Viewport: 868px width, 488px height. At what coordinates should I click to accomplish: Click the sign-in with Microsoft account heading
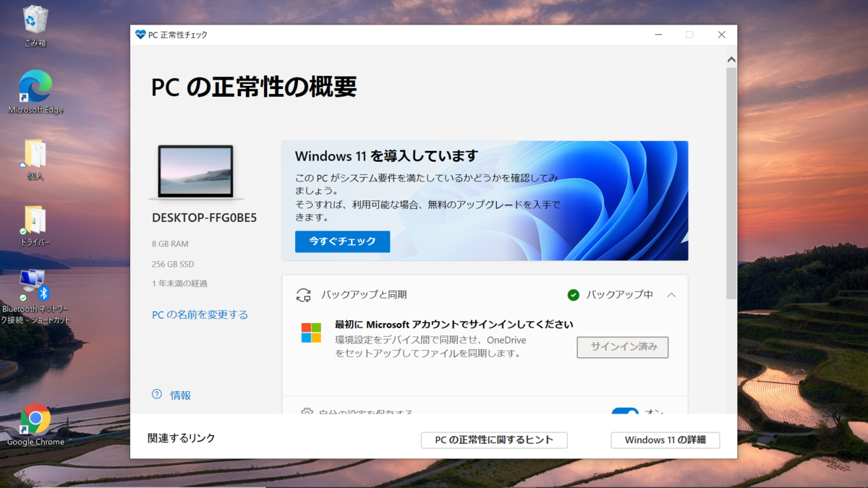(x=454, y=325)
